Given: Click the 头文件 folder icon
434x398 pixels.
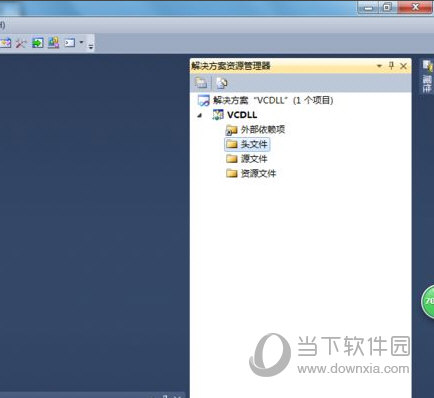Looking at the screenshot, I should tap(231, 144).
